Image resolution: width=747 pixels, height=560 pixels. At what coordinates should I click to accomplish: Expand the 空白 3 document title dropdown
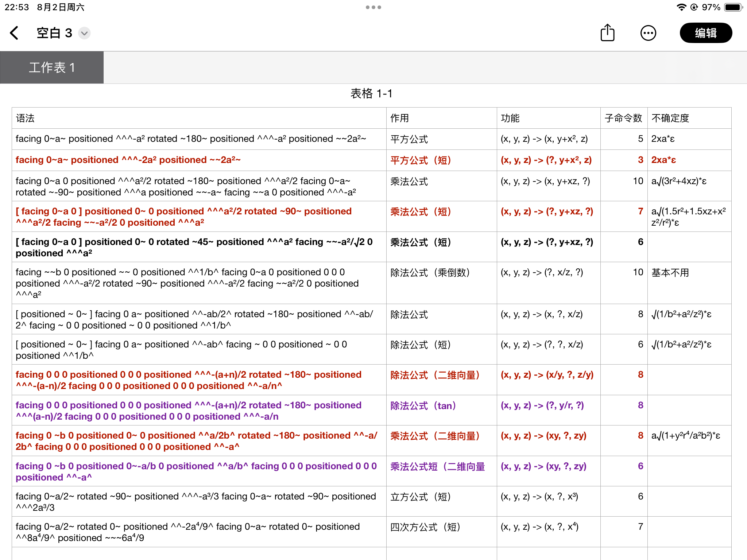84,33
